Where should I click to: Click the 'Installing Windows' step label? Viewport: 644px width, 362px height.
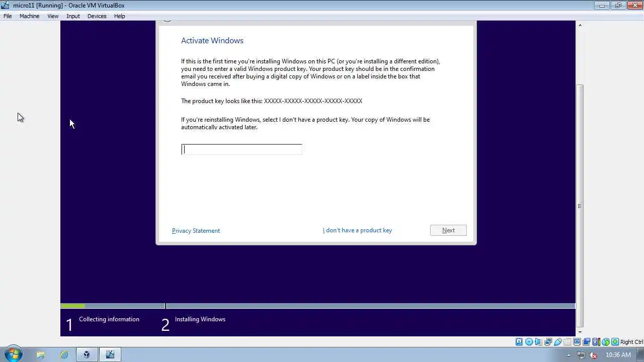pos(200,319)
